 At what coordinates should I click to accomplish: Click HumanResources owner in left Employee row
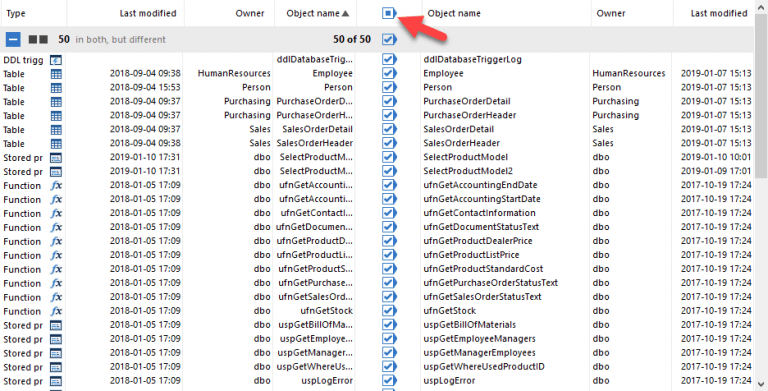234,73
